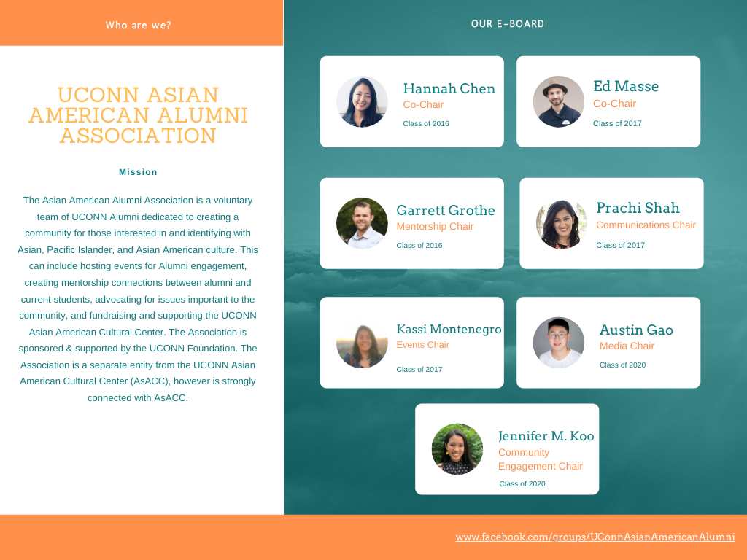
Task: Click the OUR E-BOARD heading
Action: tap(508, 24)
